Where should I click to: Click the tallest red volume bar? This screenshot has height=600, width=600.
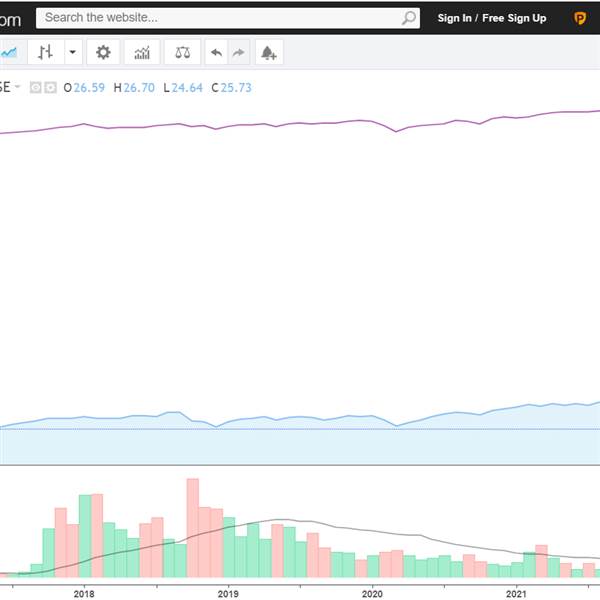[x=193, y=528]
